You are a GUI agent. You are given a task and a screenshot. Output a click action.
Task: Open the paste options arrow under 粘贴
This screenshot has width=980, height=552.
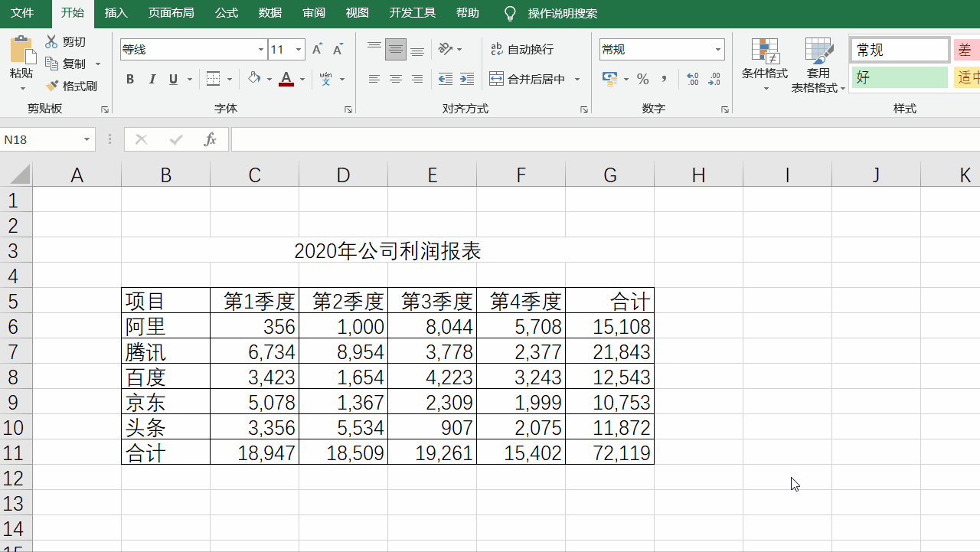22,88
